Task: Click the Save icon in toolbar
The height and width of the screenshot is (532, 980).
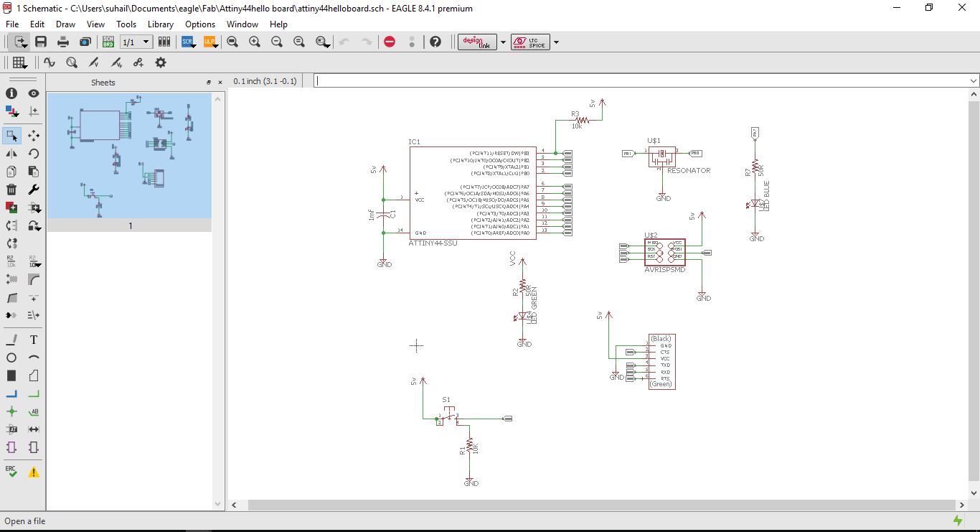Action: click(41, 42)
